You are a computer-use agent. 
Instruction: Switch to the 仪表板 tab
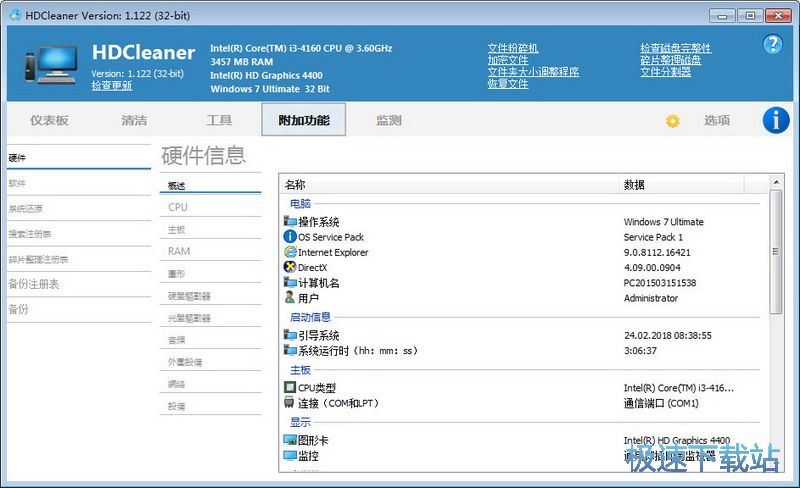49,121
